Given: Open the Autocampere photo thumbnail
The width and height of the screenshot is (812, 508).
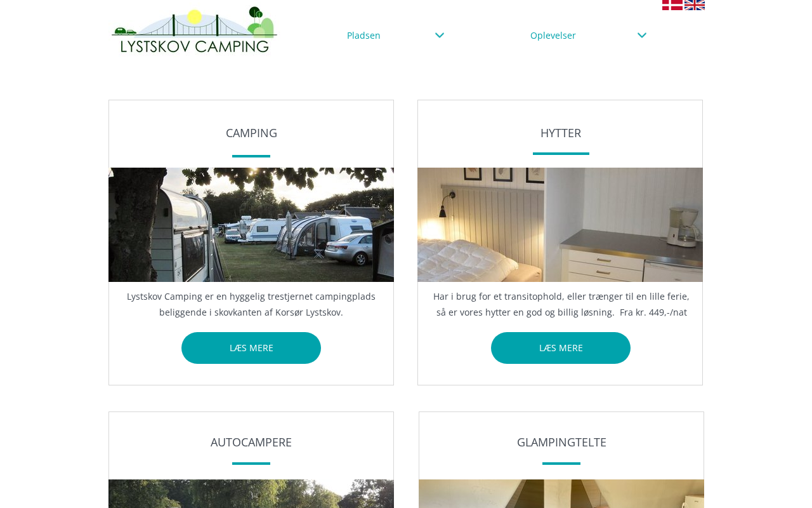Looking at the screenshot, I should [x=251, y=494].
